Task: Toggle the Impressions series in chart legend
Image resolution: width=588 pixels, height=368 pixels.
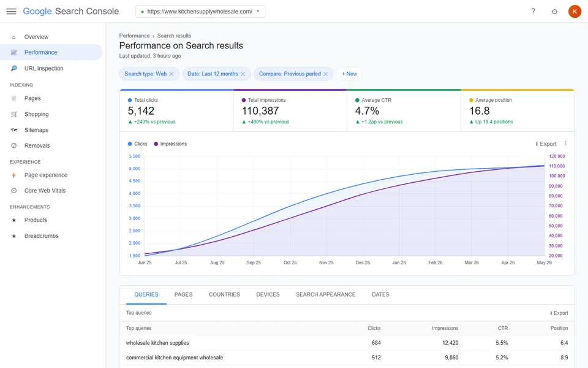Action: click(170, 144)
